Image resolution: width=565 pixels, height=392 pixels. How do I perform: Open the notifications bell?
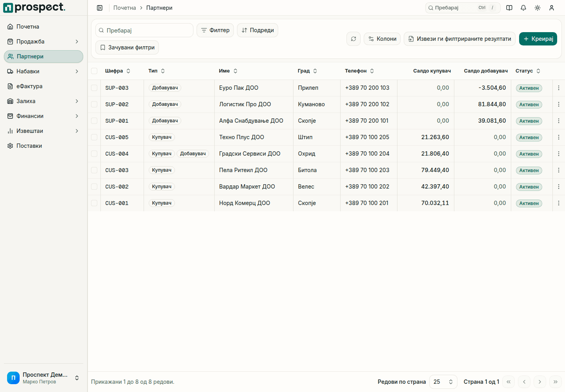tap(523, 8)
